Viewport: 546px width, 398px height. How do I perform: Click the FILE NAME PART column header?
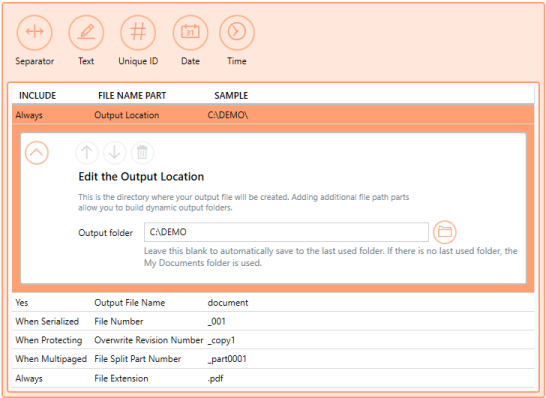132,95
